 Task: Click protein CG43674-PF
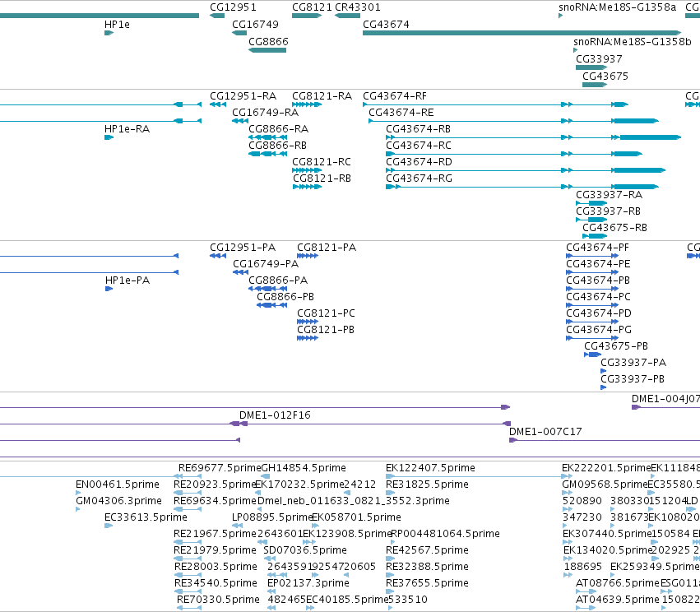(592, 256)
